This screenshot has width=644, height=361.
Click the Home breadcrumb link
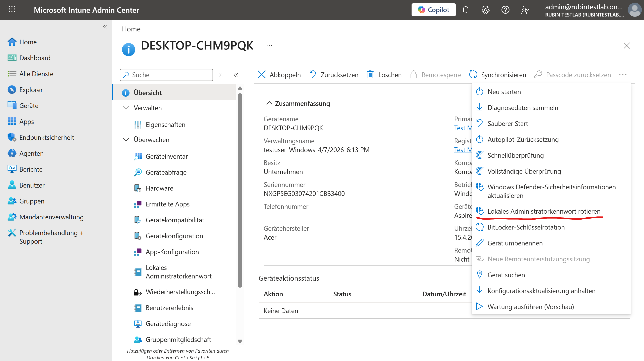point(131,29)
